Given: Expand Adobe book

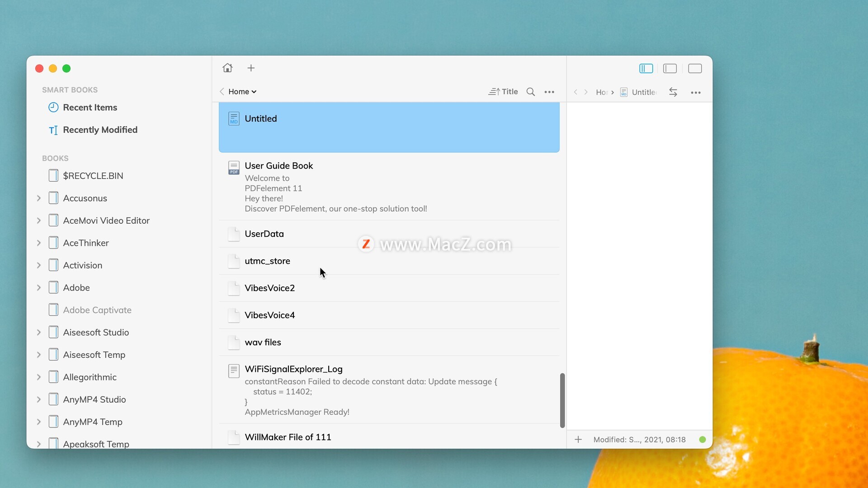Looking at the screenshot, I should (x=39, y=287).
